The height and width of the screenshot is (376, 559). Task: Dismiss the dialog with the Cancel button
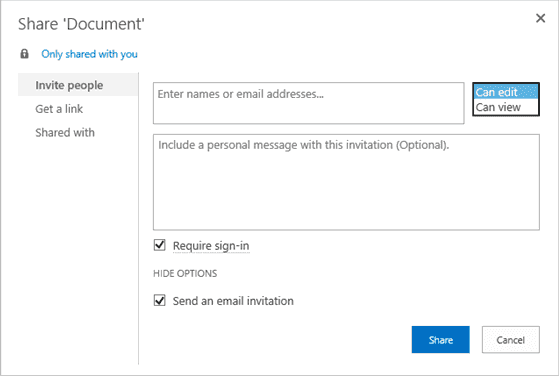click(511, 340)
